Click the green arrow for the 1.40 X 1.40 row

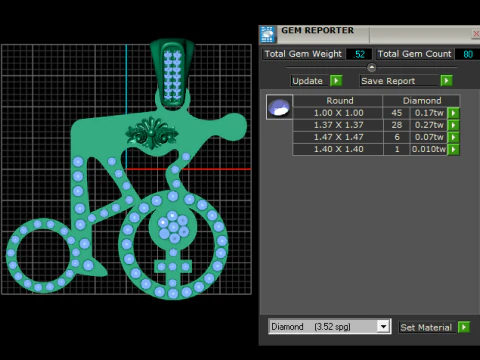point(453,149)
